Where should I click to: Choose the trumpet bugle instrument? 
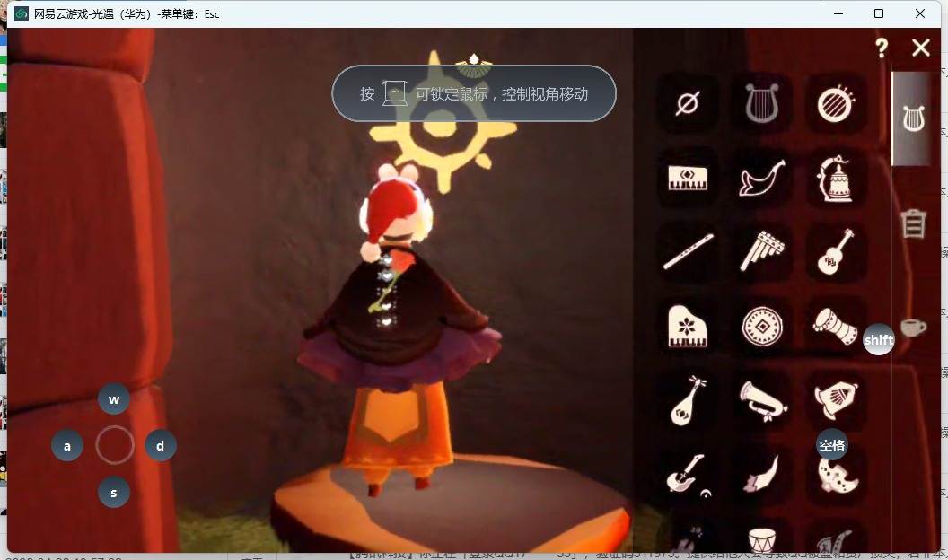(762, 400)
